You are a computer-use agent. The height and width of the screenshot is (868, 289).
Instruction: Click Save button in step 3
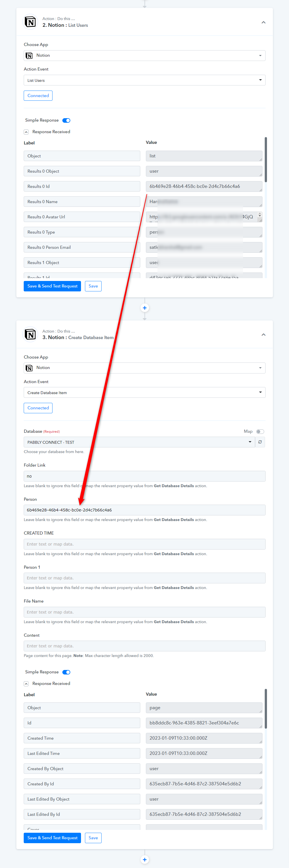pos(93,838)
